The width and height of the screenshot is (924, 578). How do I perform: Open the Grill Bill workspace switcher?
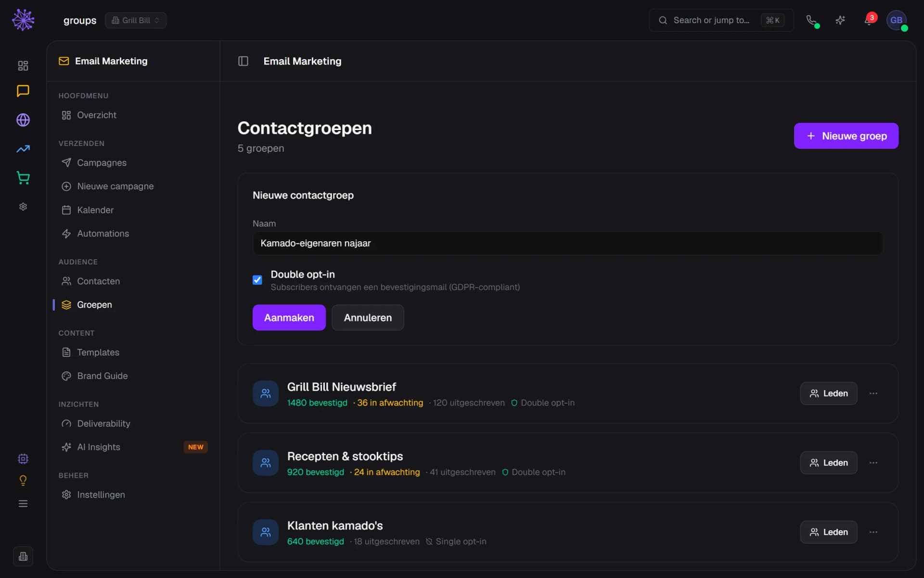pyautogui.click(x=136, y=20)
